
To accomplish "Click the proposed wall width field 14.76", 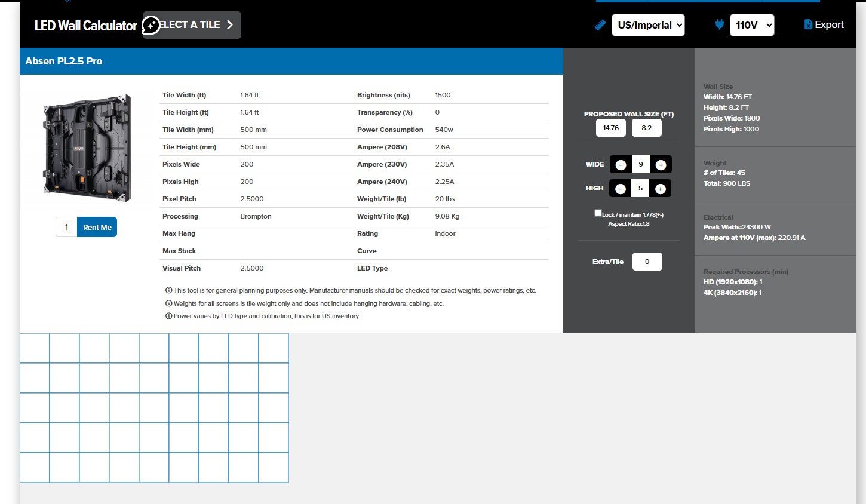I will point(611,128).
